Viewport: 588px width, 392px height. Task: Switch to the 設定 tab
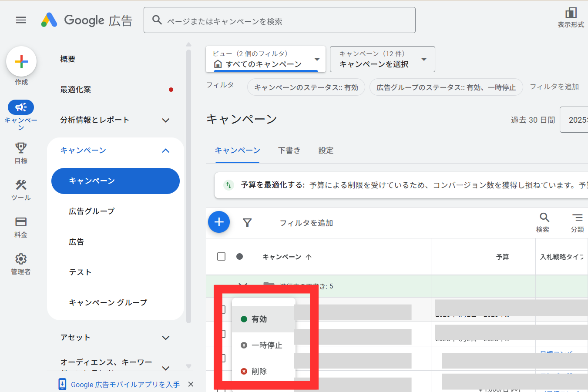pos(326,151)
